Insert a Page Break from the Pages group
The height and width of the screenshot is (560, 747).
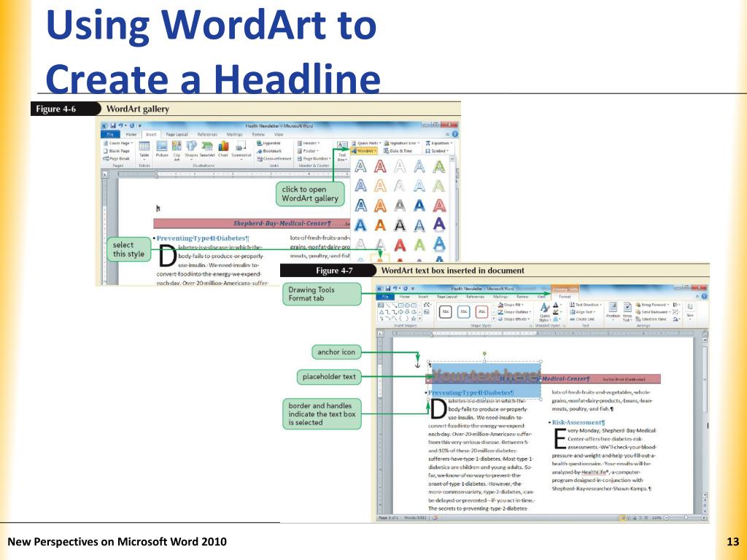click(117, 158)
